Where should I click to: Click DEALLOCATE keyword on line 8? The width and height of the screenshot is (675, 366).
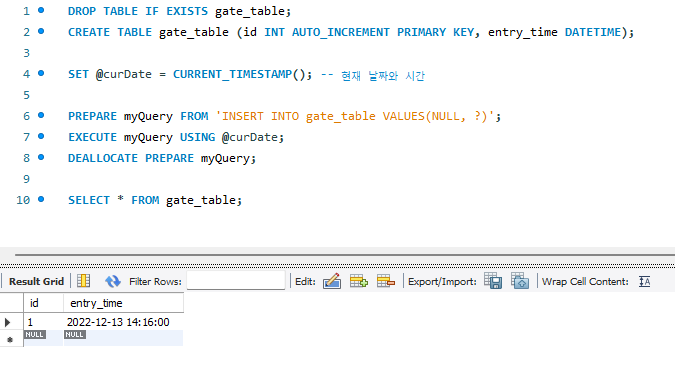coord(103,158)
